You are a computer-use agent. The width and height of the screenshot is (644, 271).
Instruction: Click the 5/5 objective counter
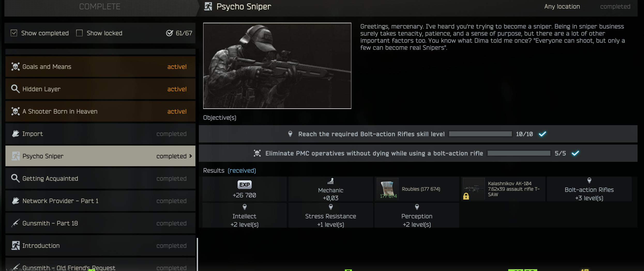coord(560,153)
